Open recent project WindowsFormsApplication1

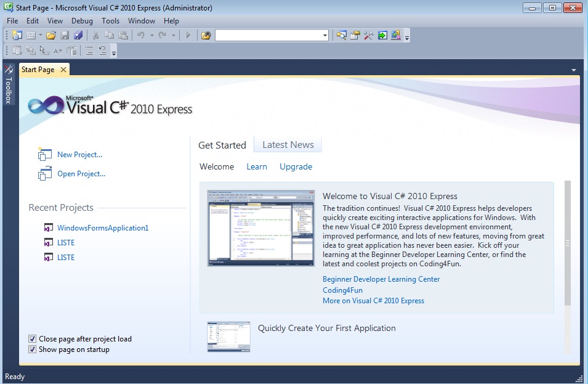tap(103, 228)
